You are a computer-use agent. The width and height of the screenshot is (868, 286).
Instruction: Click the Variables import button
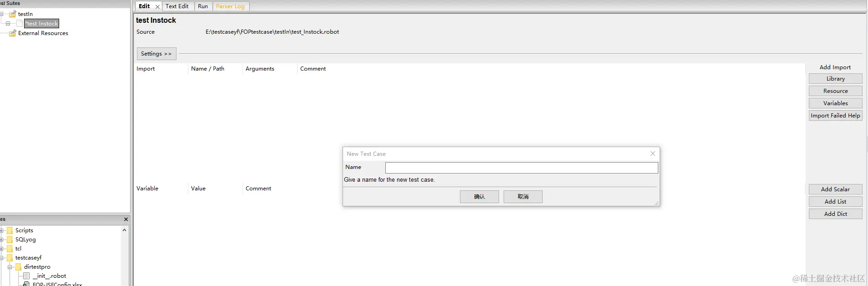(x=835, y=103)
